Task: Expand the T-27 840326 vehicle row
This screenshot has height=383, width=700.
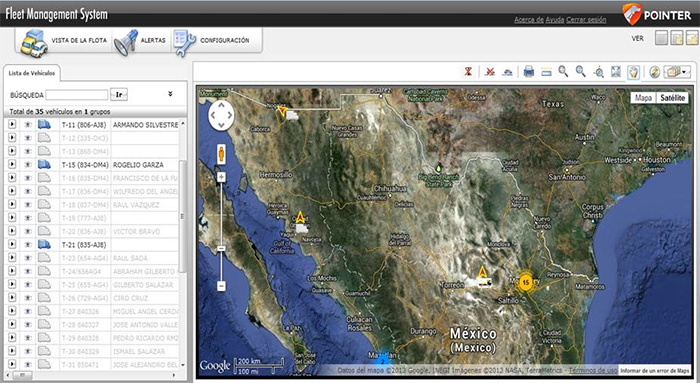Action: pos(12,311)
